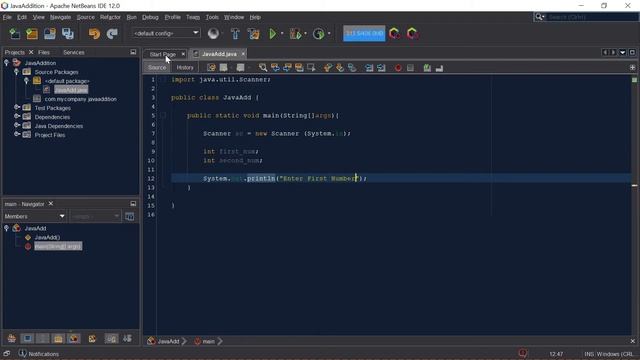Click the History view button
The height and width of the screenshot is (360, 640).
pyautogui.click(x=185, y=67)
